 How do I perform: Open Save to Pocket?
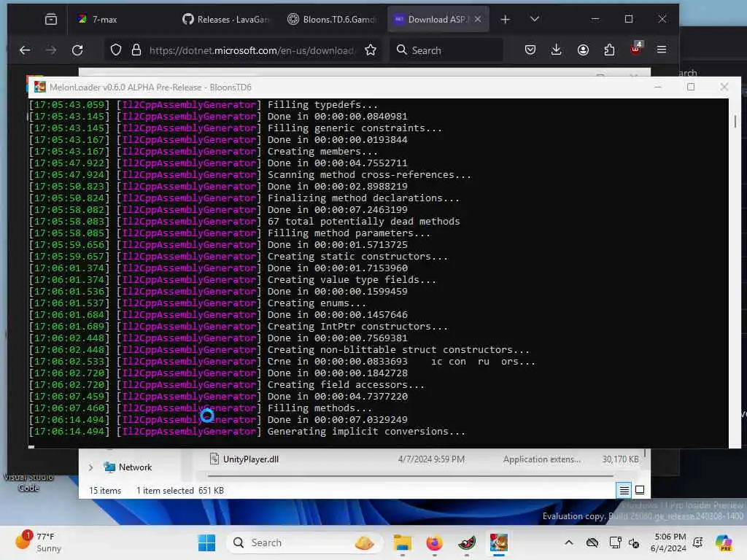[x=530, y=50]
